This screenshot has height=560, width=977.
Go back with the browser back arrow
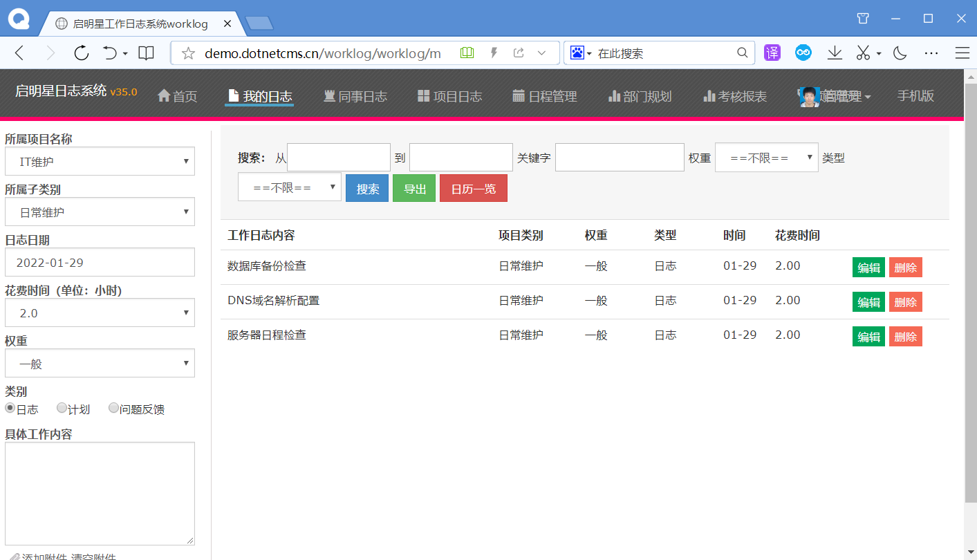(x=19, y=53)
